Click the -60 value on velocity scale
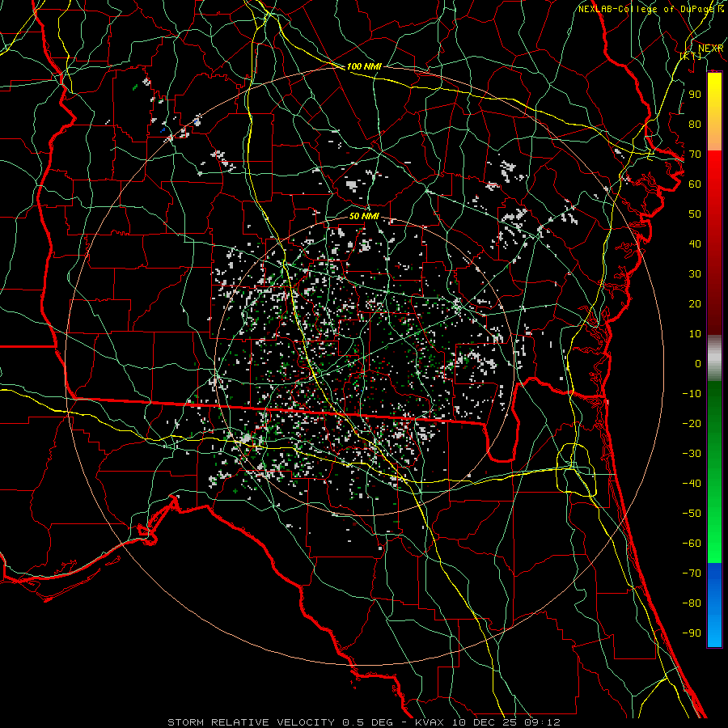 point(692,544)
